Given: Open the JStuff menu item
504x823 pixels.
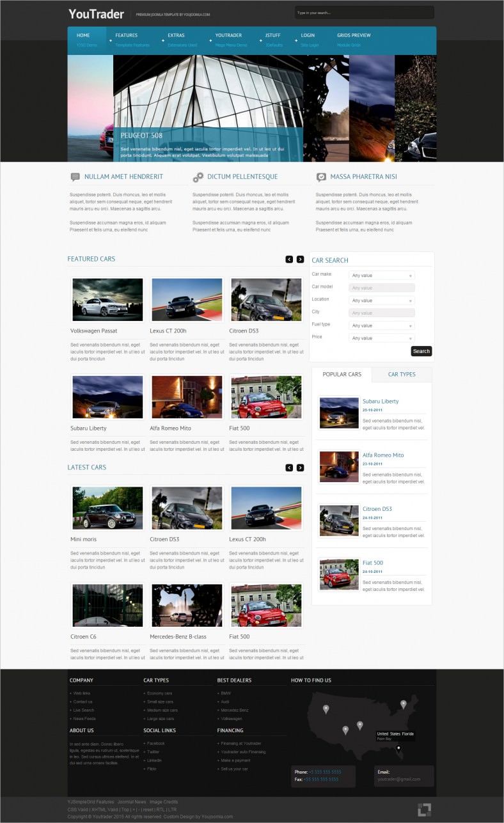Looking at the screenshot, I should 274,40.
